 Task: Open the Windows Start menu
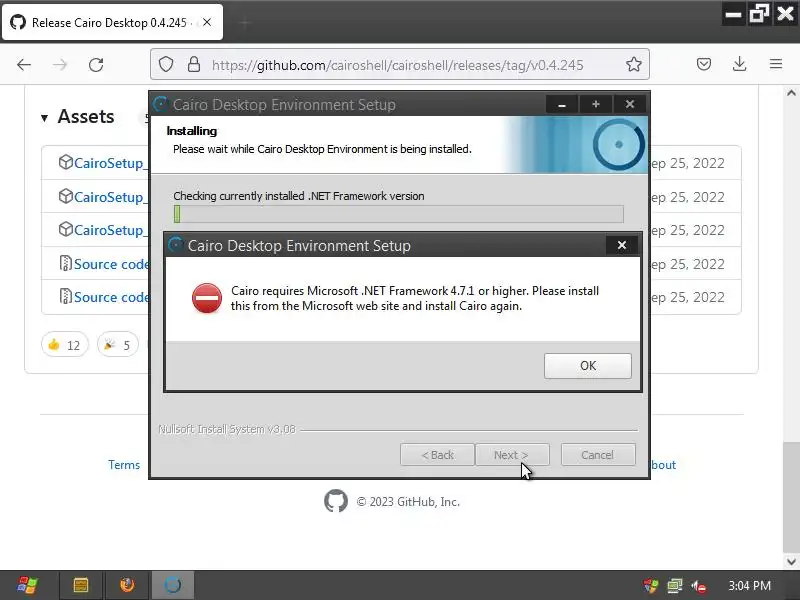click(x=27, y=585)
